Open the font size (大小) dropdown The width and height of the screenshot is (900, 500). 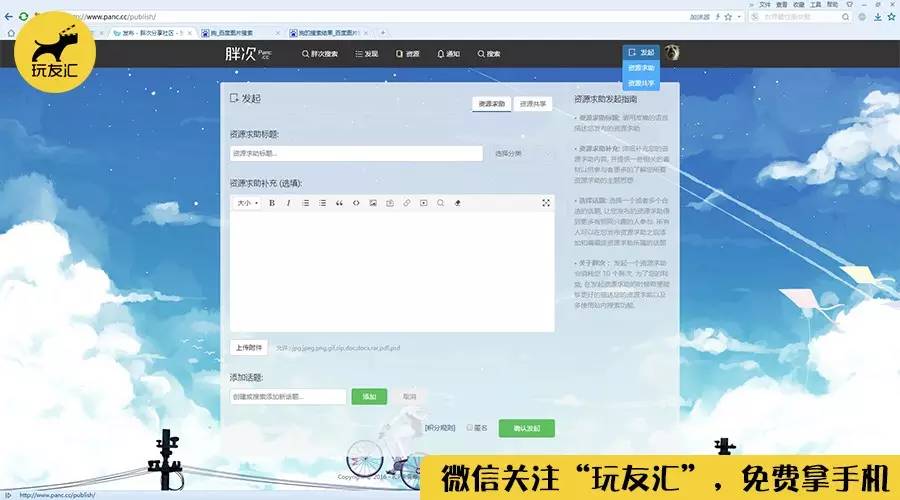click(x=247, y=203)
